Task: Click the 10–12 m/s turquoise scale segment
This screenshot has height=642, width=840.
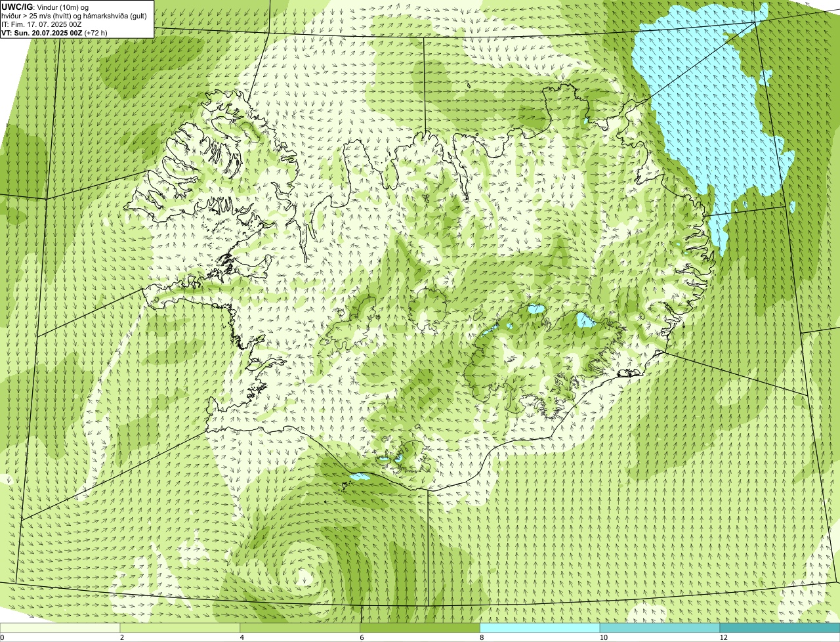Action: [x=660, y=628]
